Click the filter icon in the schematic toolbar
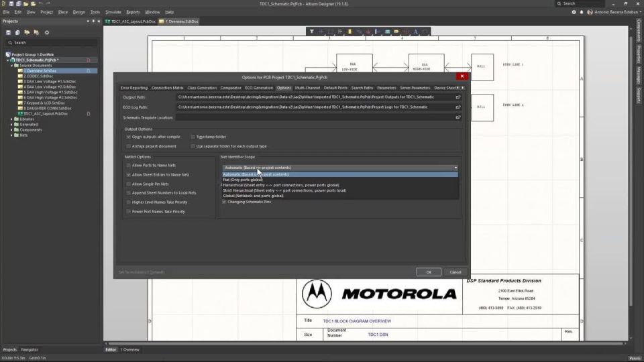The image size is (644, 362). tap(312, 32)
